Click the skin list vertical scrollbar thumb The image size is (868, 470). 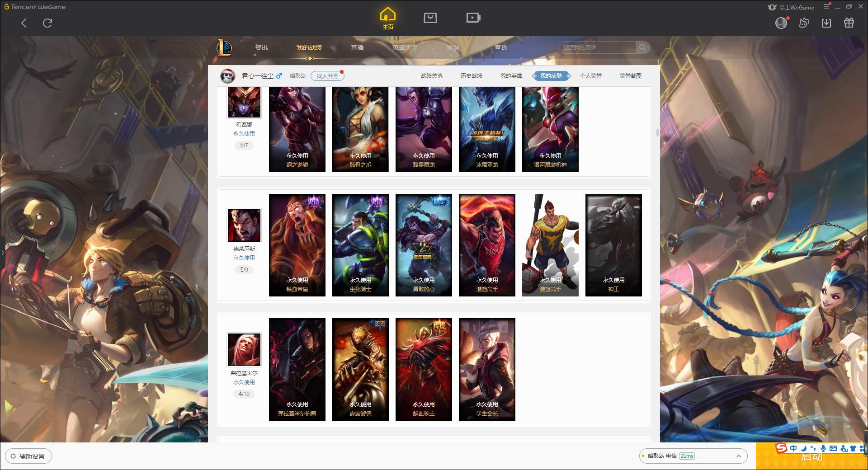(657, 132)
